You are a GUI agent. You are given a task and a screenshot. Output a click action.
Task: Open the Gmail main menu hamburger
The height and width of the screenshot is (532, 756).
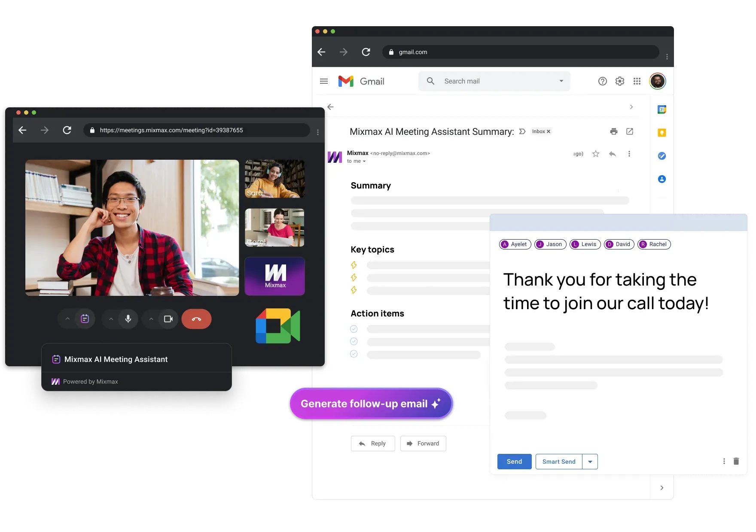324,81
